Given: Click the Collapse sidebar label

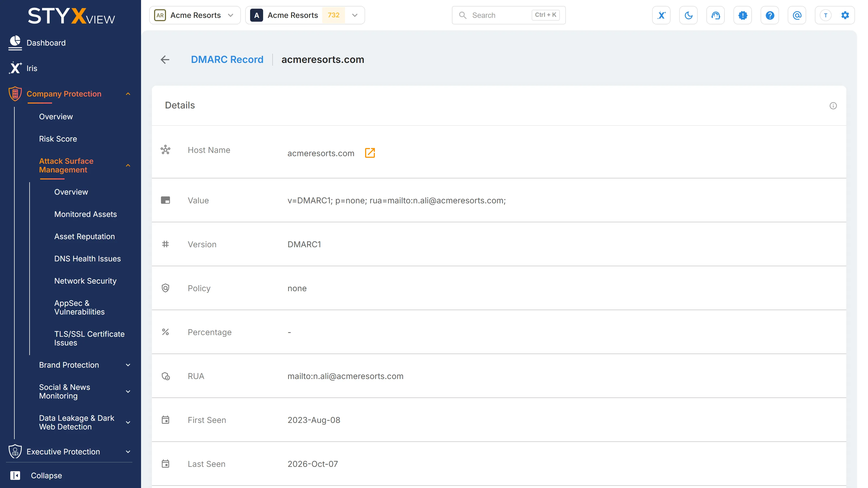Looking at the screenshot, I should (46, 476).
